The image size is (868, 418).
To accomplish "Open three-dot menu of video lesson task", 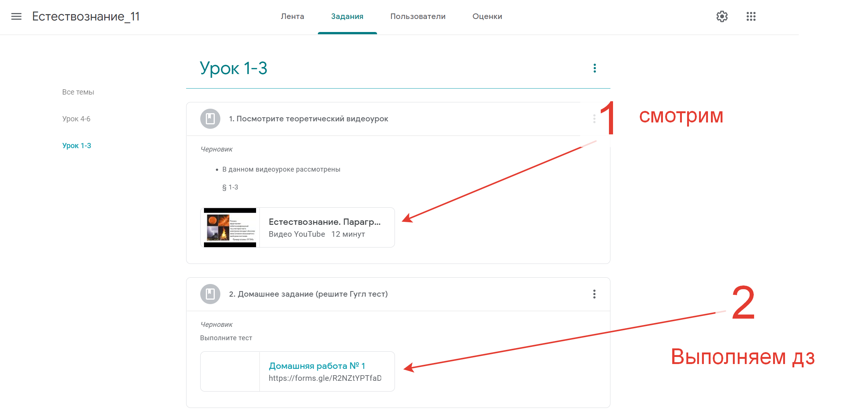I will click(x=594, y=119).
